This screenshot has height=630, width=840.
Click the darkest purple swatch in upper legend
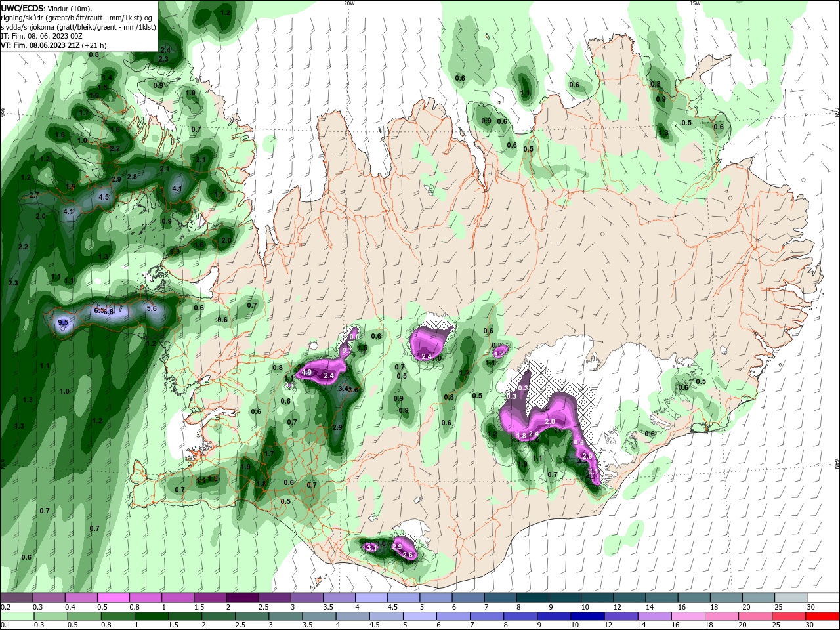(x=242, y=598)
